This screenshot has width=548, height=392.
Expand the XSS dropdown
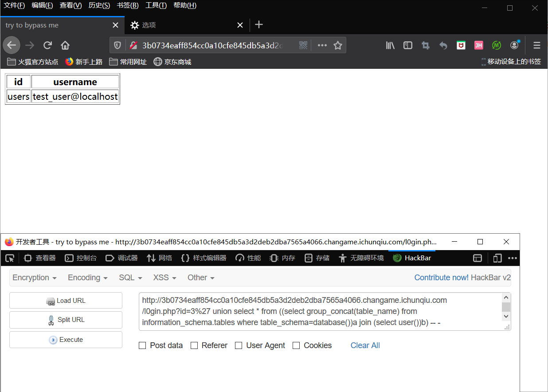coord(164,278)
